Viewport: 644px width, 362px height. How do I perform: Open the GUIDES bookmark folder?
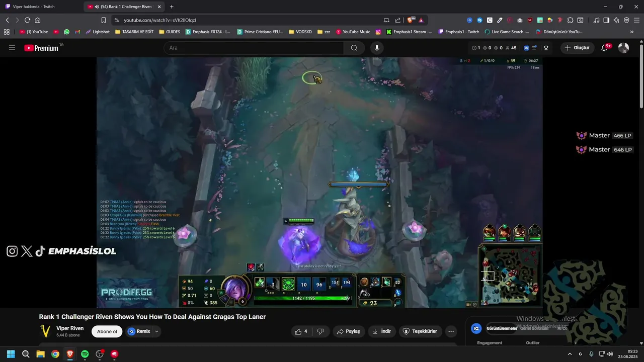tap(170, 32)
